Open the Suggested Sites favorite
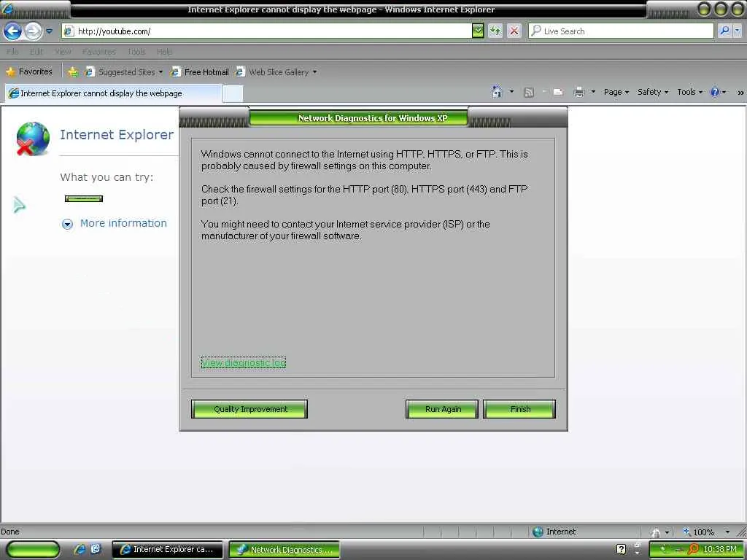This screenshot has height=560, width=747. pos(120,72)
